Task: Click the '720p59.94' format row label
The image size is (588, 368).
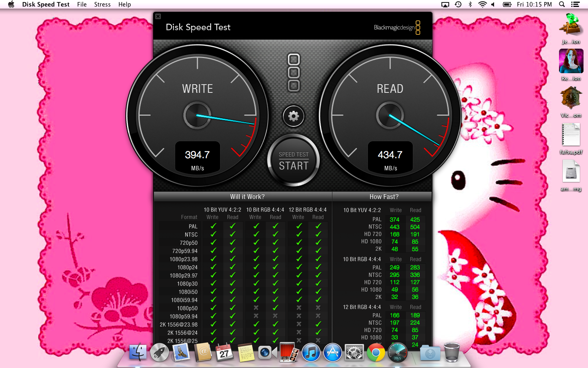Action: (x=185, y=251)
